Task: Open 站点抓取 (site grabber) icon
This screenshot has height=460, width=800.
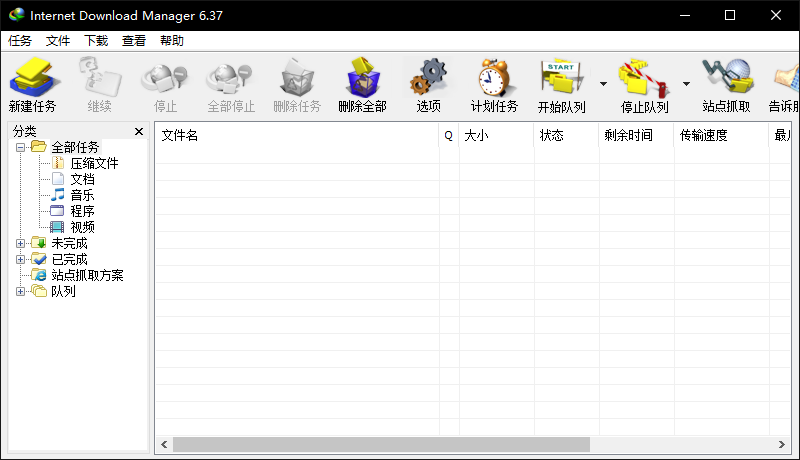Action: 727,76
